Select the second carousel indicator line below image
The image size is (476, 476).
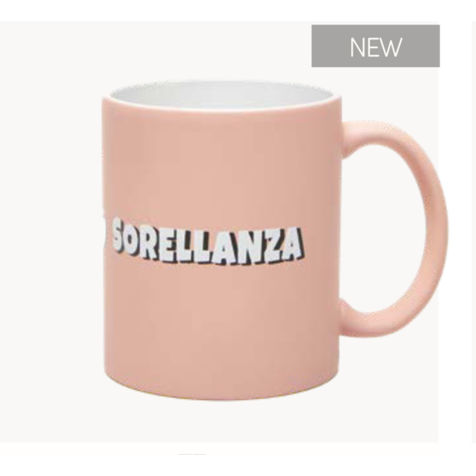click(199, 454)
